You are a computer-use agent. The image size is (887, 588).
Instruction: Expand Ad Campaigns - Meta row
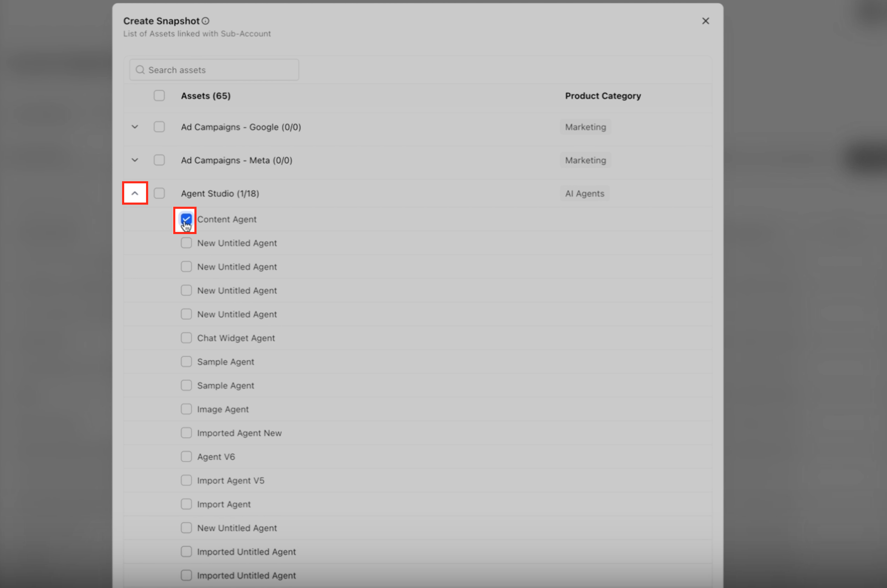pos(135,160)
